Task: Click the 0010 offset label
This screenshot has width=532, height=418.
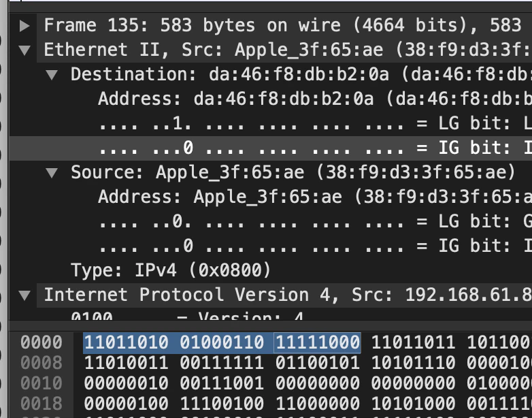Action: click(41, 383)
